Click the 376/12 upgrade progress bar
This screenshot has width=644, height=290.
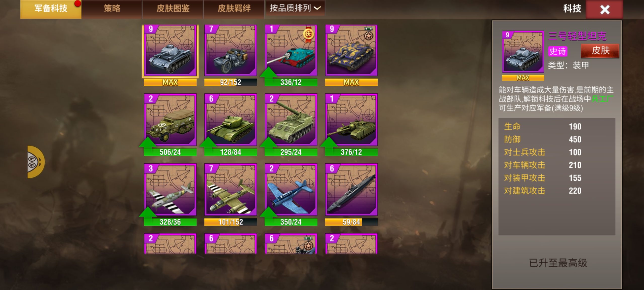pos(351,152)
